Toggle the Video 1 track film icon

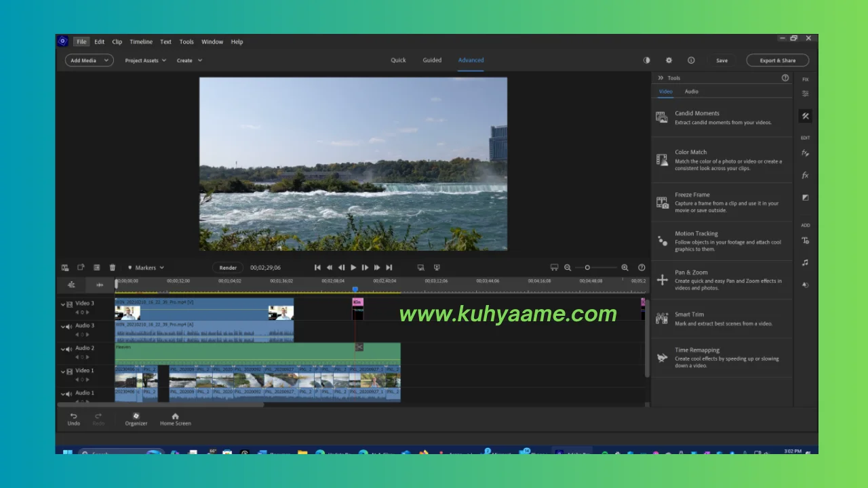(70, 371)
